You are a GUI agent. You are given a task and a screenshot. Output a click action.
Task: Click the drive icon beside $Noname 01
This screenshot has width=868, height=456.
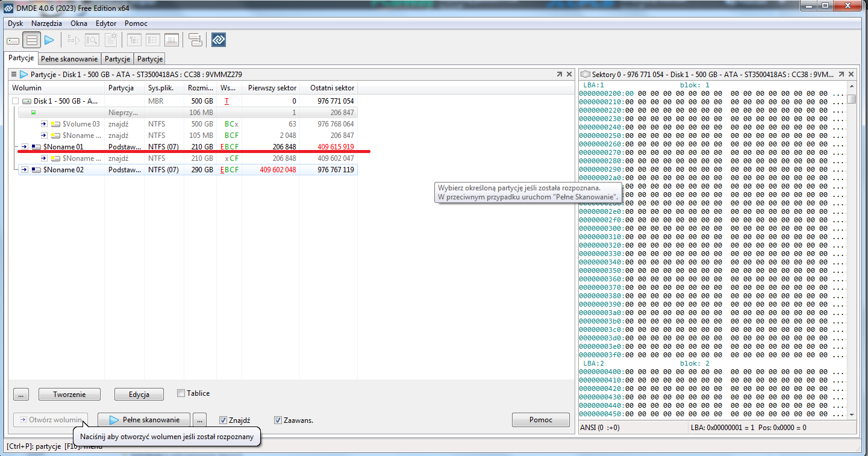tap(36, 147)
